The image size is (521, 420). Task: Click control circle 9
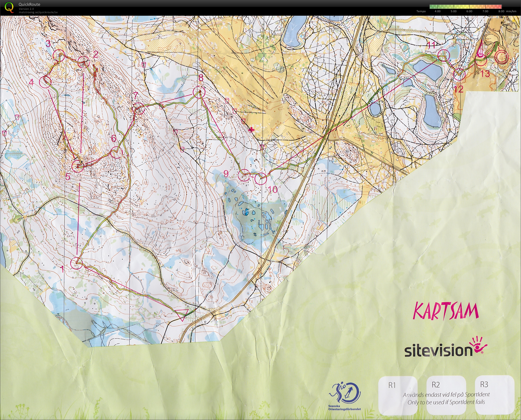click(x=244, y=175)
